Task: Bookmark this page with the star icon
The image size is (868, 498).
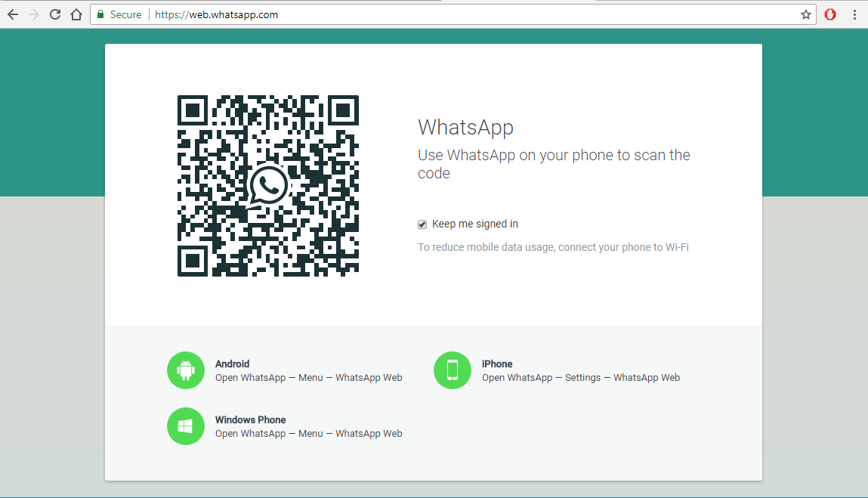Action: (x=806, y=14)
